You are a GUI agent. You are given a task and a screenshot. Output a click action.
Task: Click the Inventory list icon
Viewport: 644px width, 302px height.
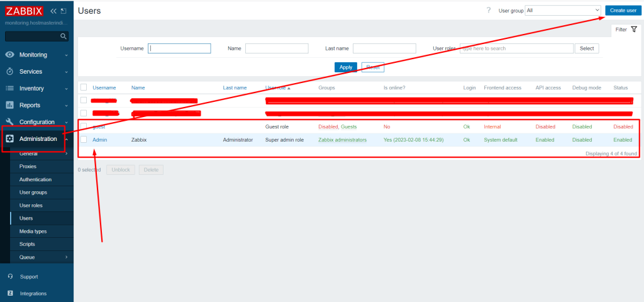tap(9, 89)
